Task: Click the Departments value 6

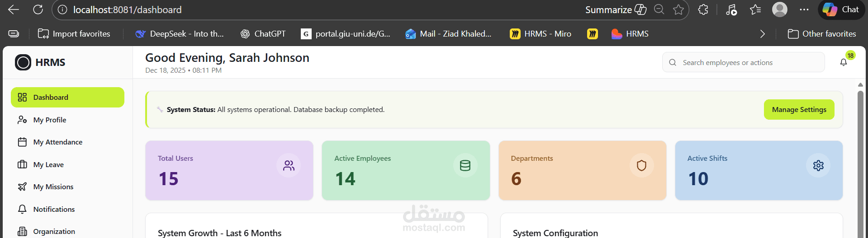Action: click(516, 179)
